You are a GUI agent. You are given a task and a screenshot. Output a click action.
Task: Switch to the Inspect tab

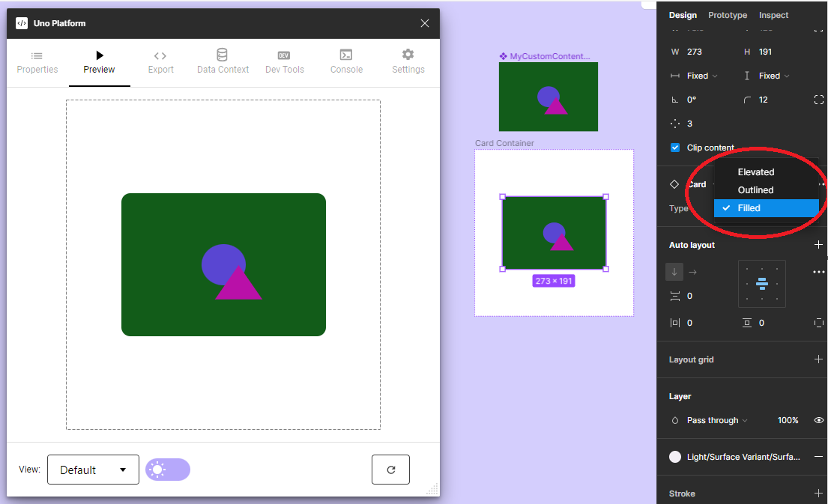click(x=773, y=15)
